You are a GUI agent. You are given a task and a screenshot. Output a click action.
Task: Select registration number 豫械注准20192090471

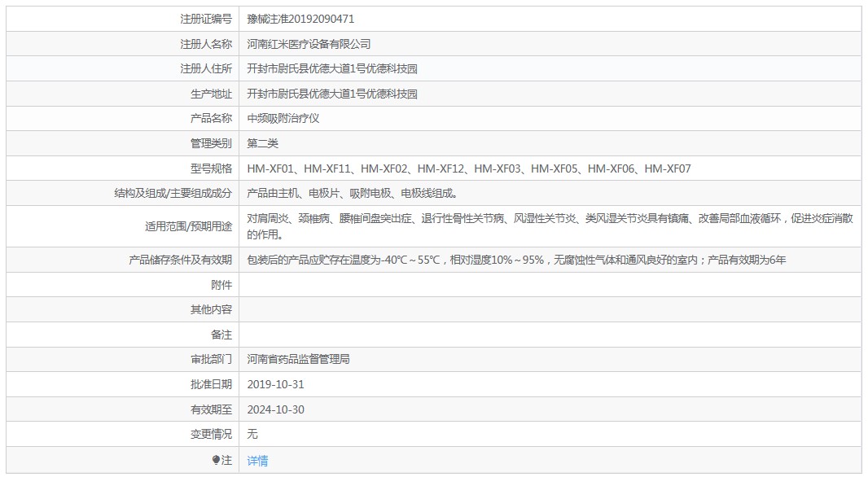tap(300, 19)
